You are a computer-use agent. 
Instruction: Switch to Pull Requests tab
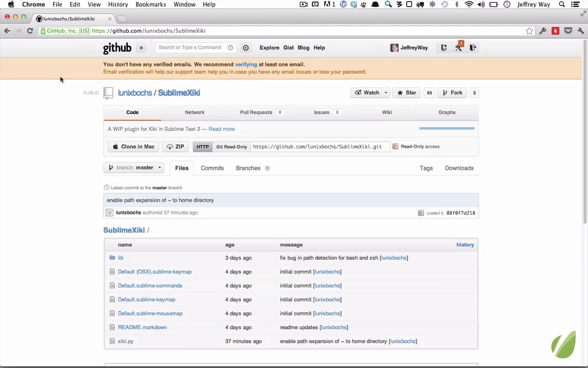pos(261,112)
